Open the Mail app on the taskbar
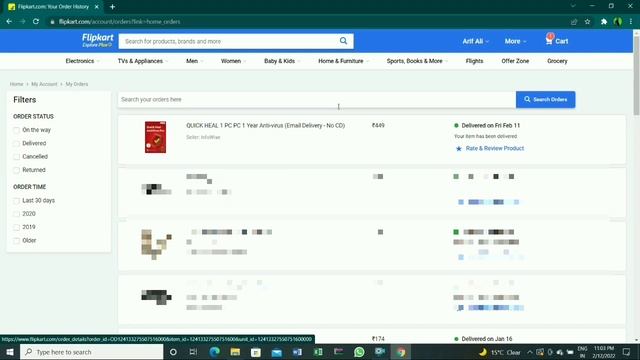The image size is (640, 360). click(277, 352)
